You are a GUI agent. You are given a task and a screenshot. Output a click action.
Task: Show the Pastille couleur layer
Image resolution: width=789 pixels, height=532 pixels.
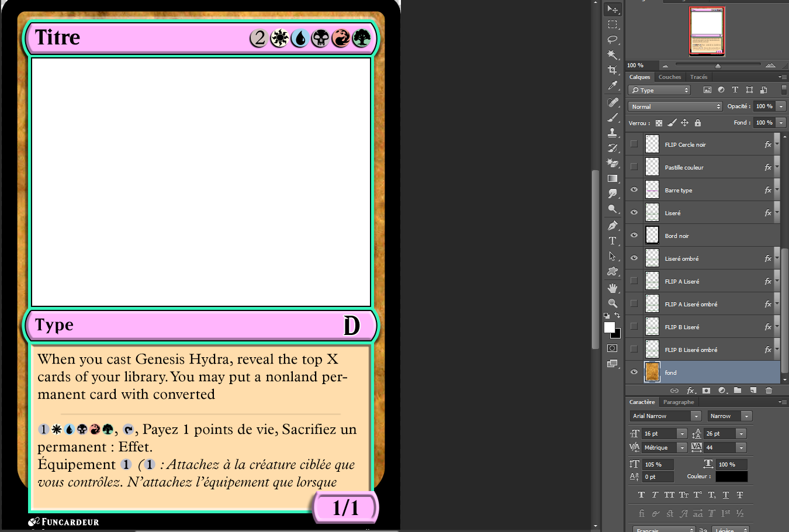[x=634, y=167]
